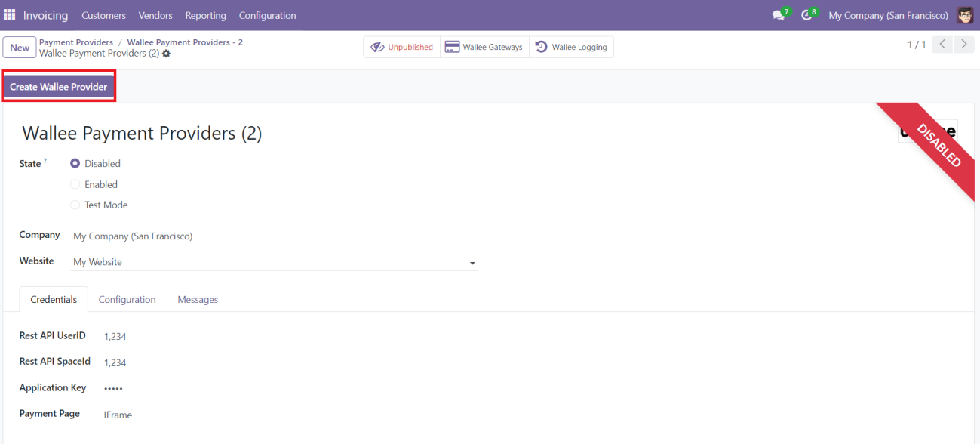980x444 pixels.
Task: Open the conversations chat bubble icon
Action: point(779,15)
